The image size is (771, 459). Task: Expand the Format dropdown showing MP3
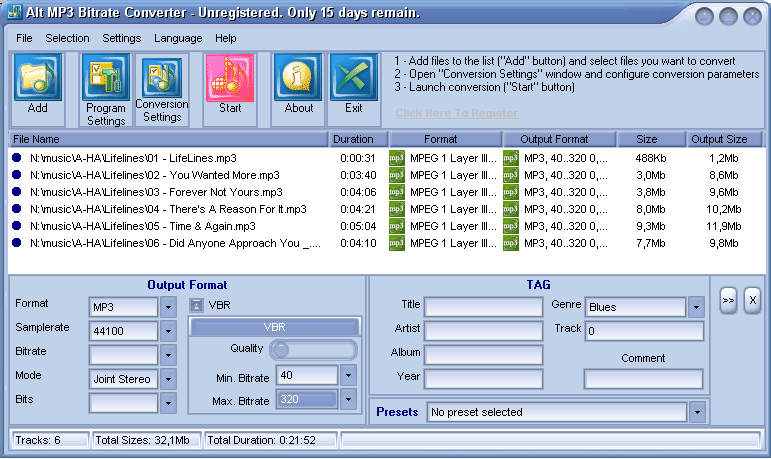(168, 306)
